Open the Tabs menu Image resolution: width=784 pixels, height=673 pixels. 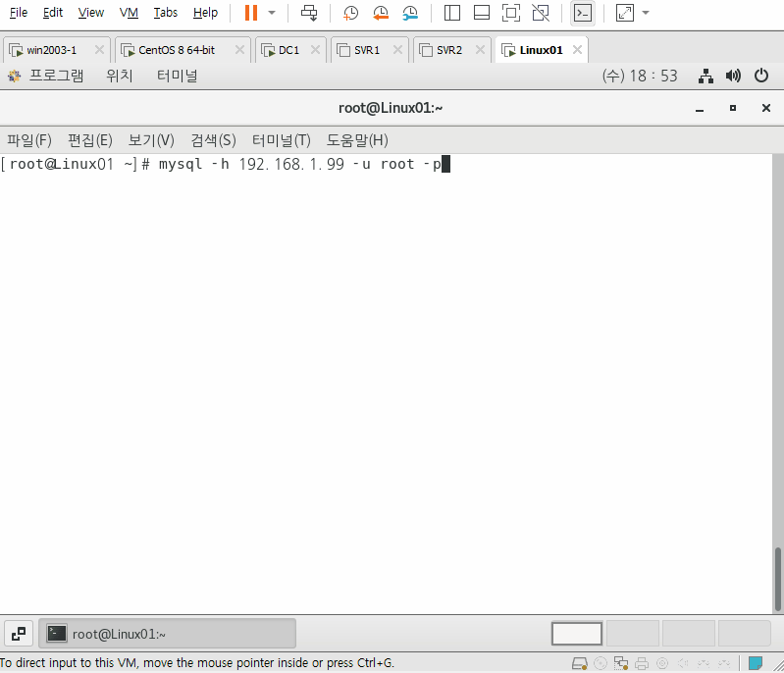165,13
